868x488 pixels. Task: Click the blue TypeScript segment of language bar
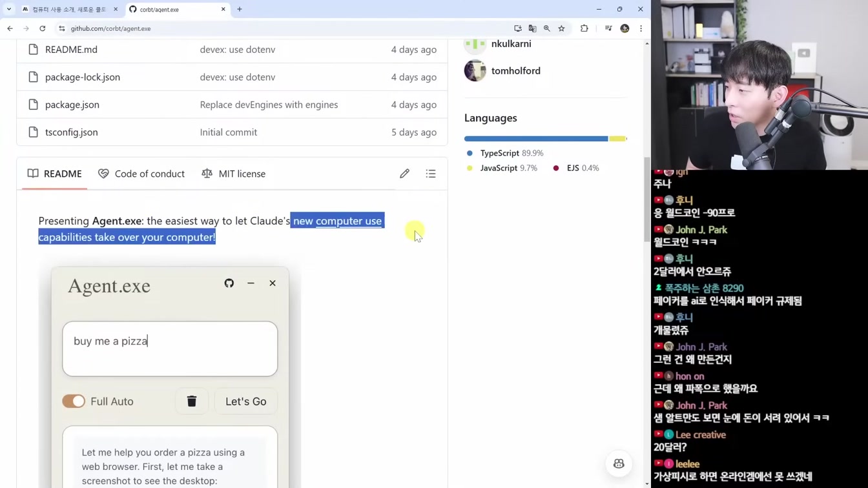[536, 139]
